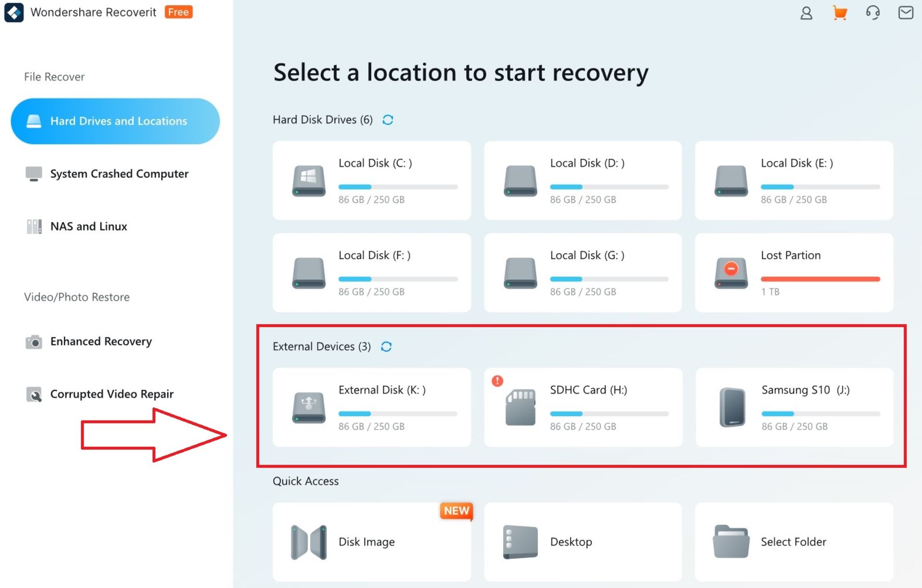Open Disk Image label in Quick Access

(x=366, y=542)
